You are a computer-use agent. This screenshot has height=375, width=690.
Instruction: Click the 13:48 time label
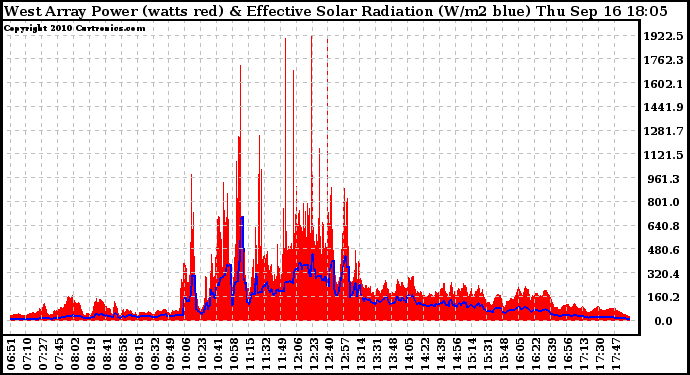point(393,354)
